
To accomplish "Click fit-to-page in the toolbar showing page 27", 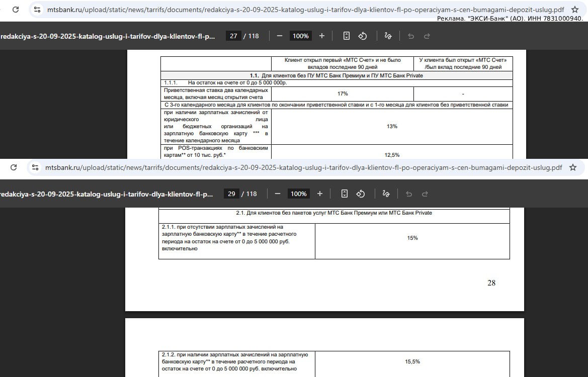I will [x=346, y=36].
